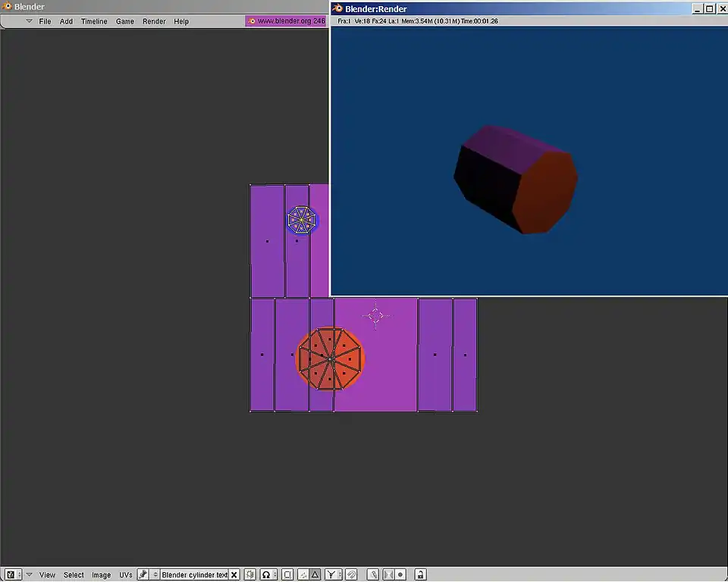Toggle the padlock realtime update button
The width and height of the screenshot is (728, 582).
pyautogui.click(x=420, y=574)
